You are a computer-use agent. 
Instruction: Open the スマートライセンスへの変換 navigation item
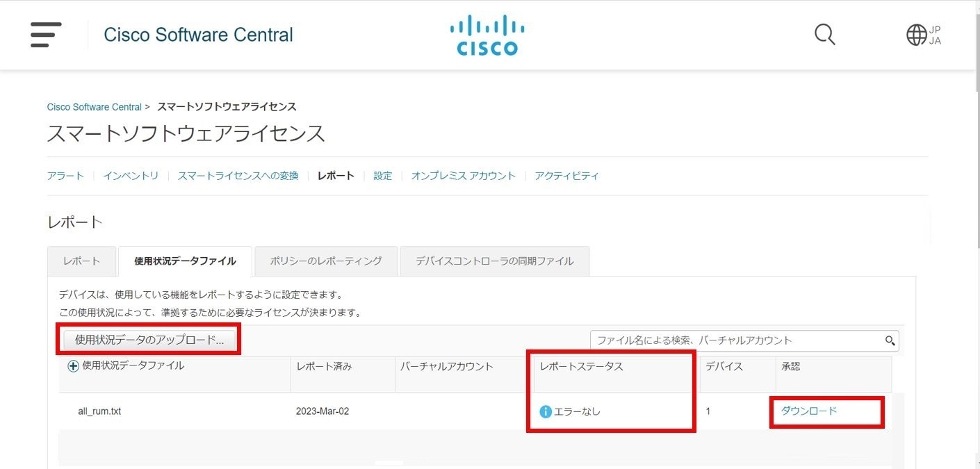[237, 176]
